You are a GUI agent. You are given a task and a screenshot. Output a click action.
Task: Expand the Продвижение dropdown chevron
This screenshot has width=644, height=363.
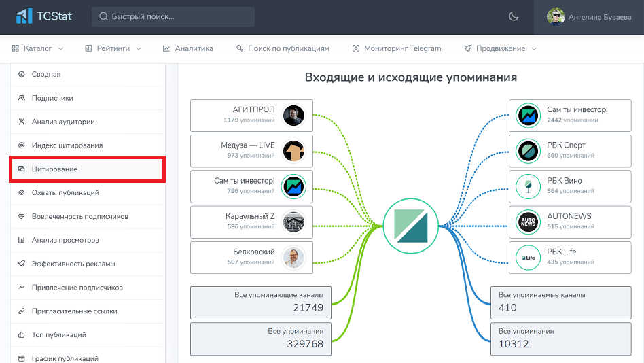pyautogui.click(x=534, y=48)
